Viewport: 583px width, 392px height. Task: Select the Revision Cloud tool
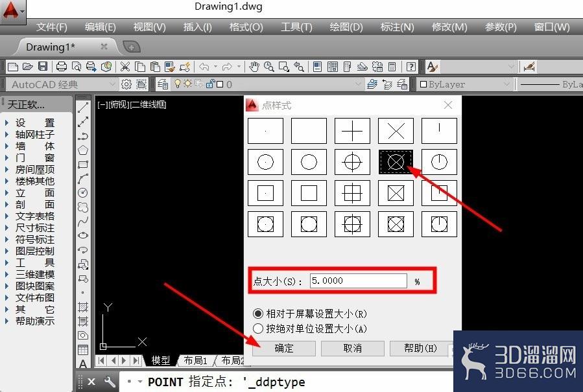(x=82, y=207)
